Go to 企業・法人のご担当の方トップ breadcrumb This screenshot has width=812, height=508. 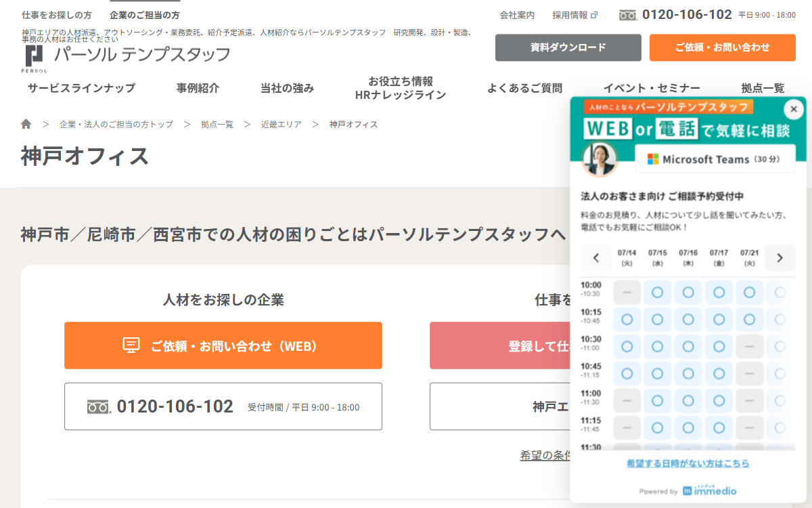tap(116, 124)
